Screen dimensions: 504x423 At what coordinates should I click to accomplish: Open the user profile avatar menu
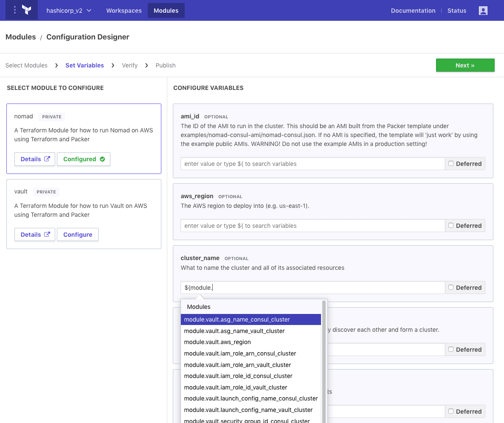tap(483, 11)
